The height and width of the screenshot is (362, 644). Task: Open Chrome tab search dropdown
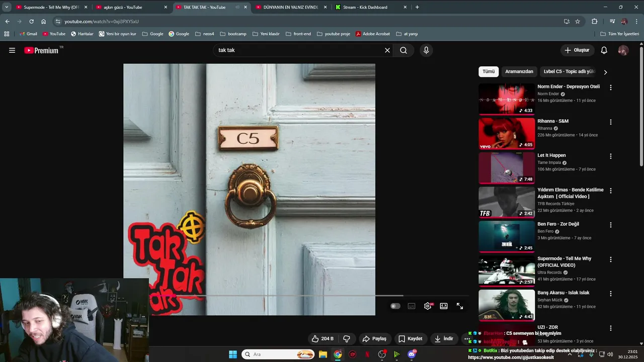pyautogui.click(x=7, y=7)
